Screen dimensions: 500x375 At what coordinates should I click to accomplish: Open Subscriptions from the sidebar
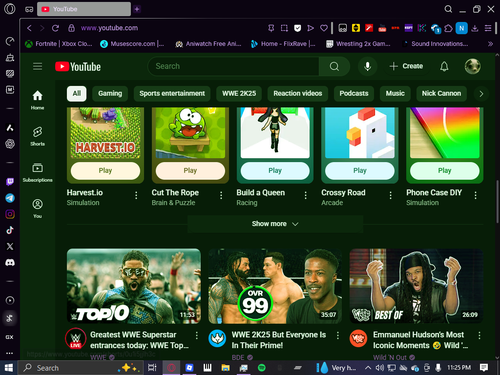[x=37, y=172]
